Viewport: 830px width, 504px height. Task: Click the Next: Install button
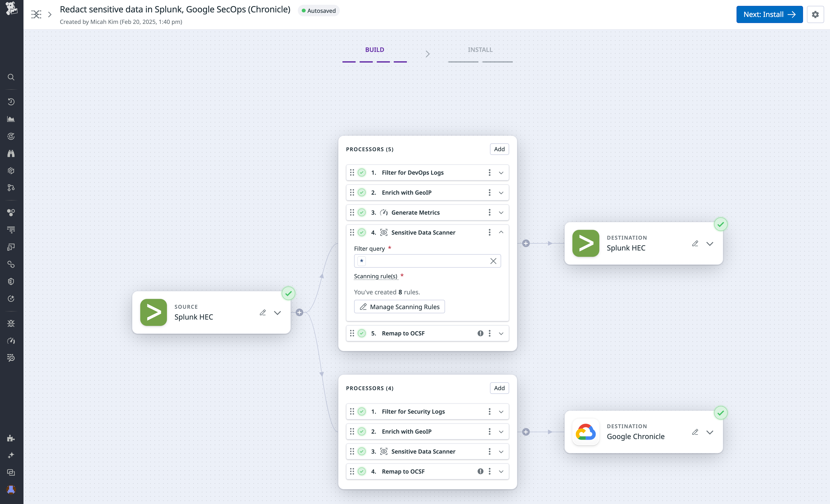pos(769,15)
